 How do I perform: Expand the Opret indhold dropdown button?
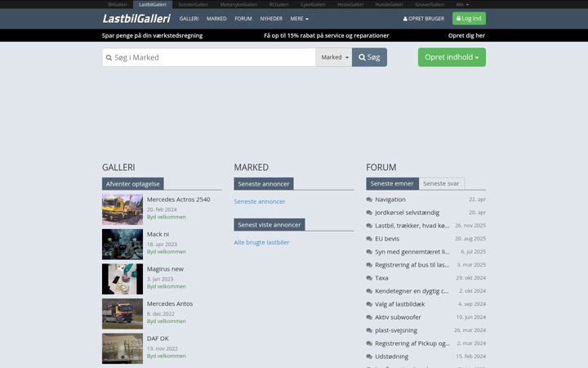pos(452,57)
